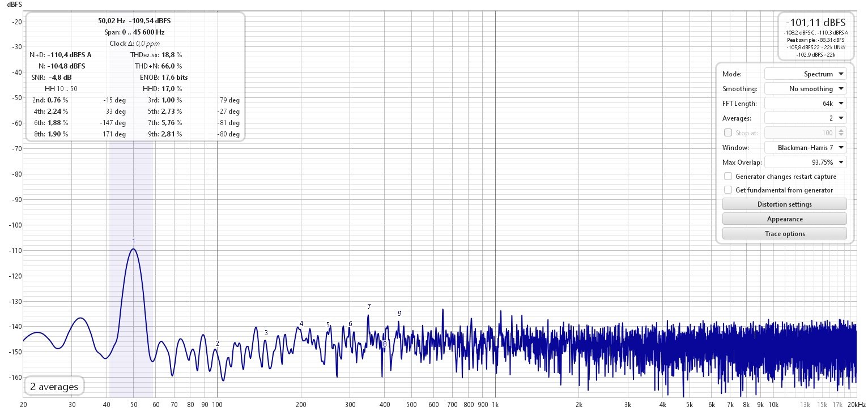The width and height of the screenshot is (868, 411).
Task: Open the Smoothing dropdown set to No smoothing
Action: click(x=805, y=89)
